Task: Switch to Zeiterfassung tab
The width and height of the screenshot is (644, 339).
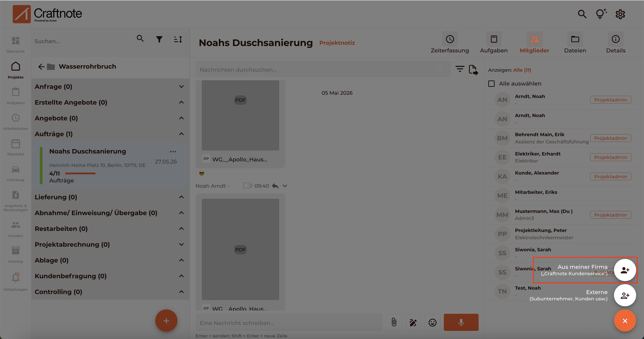Action: [x=449, y=43]
